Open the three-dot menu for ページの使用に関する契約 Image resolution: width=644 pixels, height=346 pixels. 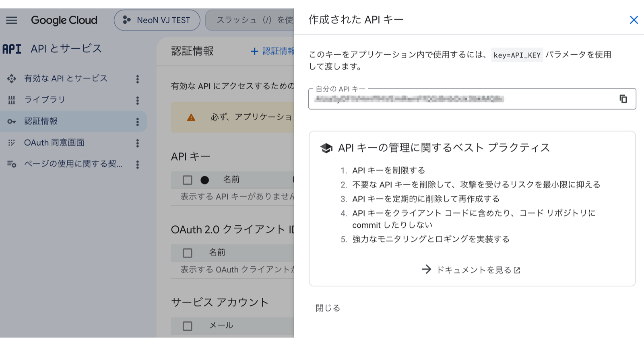[x=138, y=164]
